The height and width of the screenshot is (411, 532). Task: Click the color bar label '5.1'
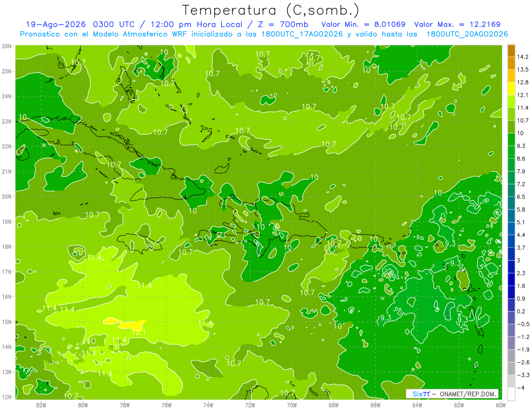[x=521, y=222]
